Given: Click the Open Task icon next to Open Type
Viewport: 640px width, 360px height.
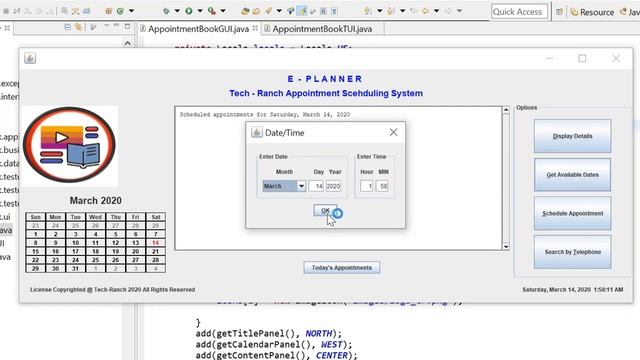Looking at the screenshot, I should pyautogui.click(x=256, y=11).
